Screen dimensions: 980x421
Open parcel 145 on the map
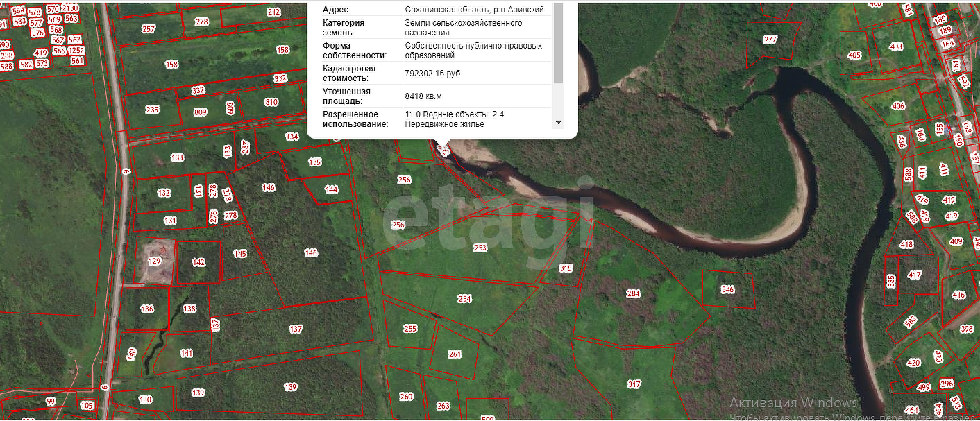click(240, 253)
